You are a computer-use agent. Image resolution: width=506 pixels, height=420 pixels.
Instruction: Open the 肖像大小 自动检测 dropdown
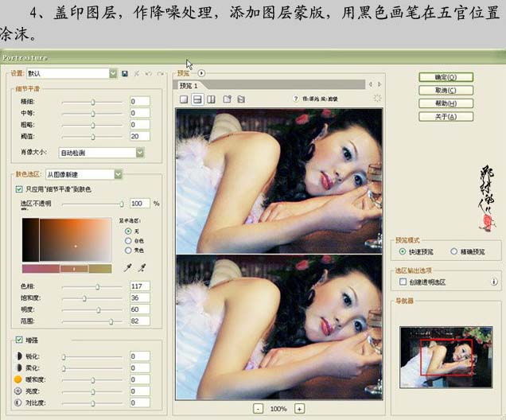point(140,153)
